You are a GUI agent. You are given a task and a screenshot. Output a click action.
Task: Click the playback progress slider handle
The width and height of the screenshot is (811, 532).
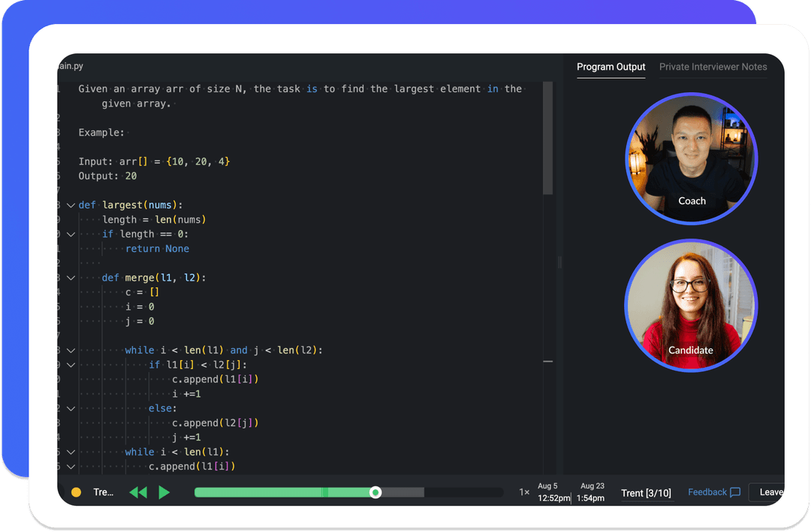point(375,492)
